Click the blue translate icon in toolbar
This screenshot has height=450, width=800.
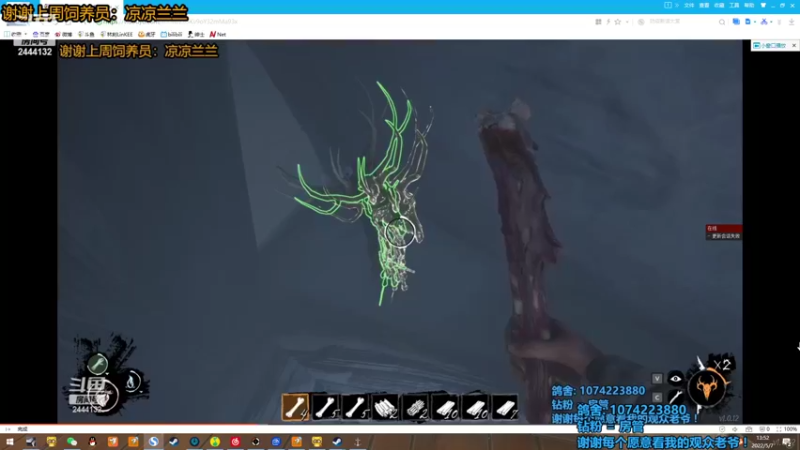[736, 22]
